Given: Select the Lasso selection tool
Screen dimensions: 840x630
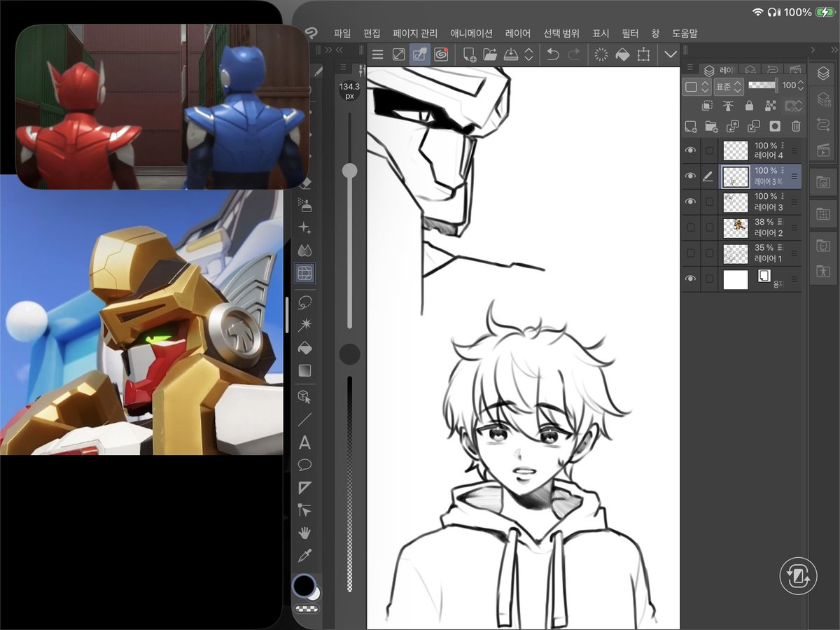Looking at the screenshot, I should (305, 302).
